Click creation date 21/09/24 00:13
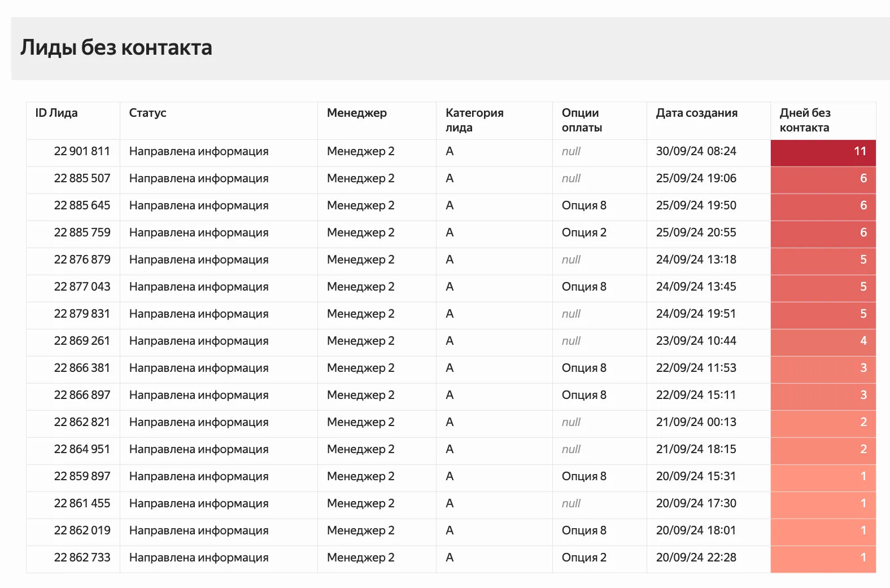Screen dimensions: 890x588 pyautogui.click(x=696, y=422)
